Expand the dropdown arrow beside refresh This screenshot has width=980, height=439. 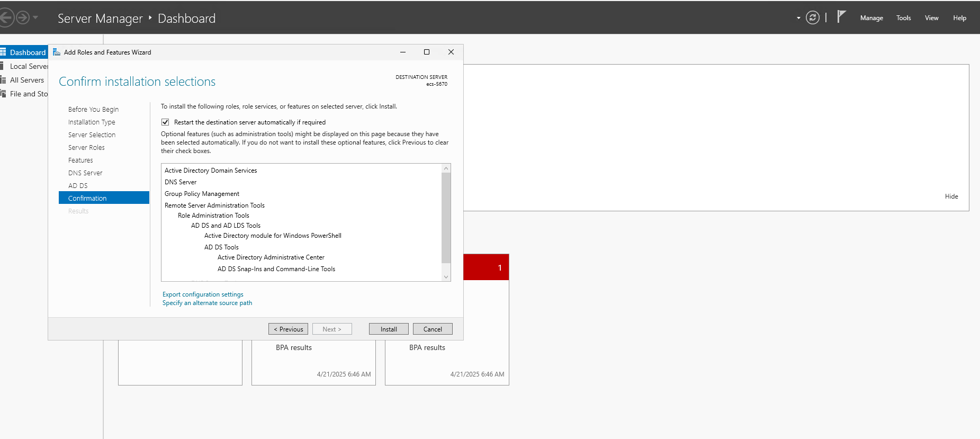click(x=798, y=18)
